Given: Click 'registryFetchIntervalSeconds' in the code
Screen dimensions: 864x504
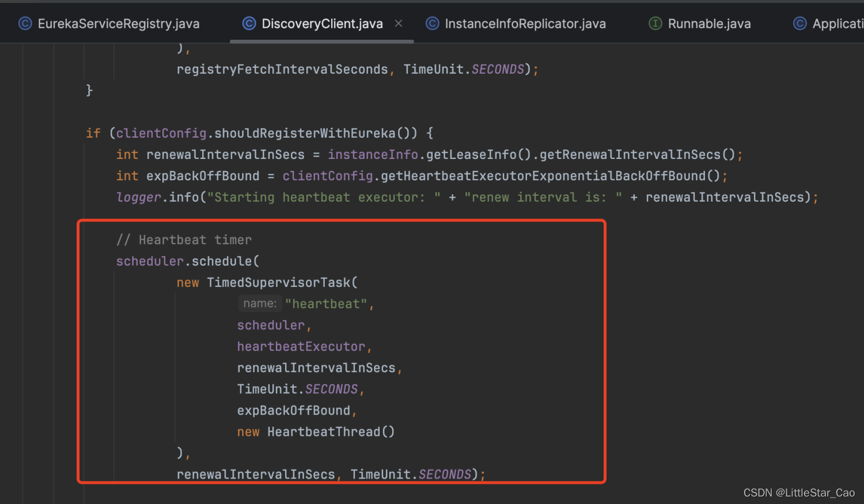Looking at the screenshot, I should tap(282, 69).
